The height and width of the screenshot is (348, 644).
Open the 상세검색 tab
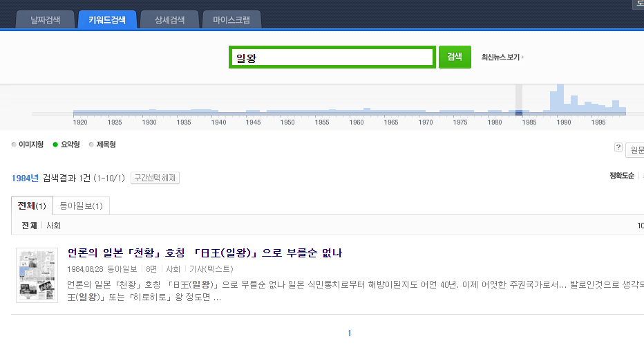coord(169,20)
